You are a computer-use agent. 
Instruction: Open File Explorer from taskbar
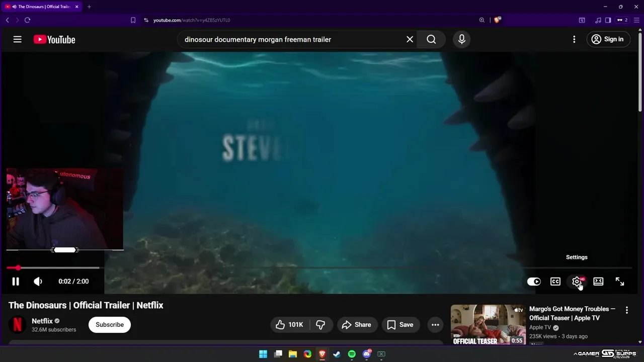(293, 354)
